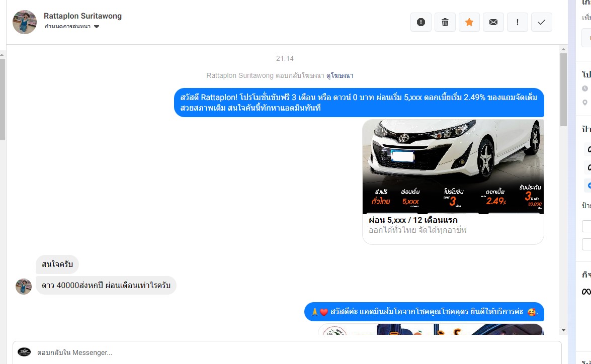591x364 pixels.
Task: Click ad subtitle ออกได้ทั่วไทย จัดได้ทุกอาชีพ
Action: 417,230
